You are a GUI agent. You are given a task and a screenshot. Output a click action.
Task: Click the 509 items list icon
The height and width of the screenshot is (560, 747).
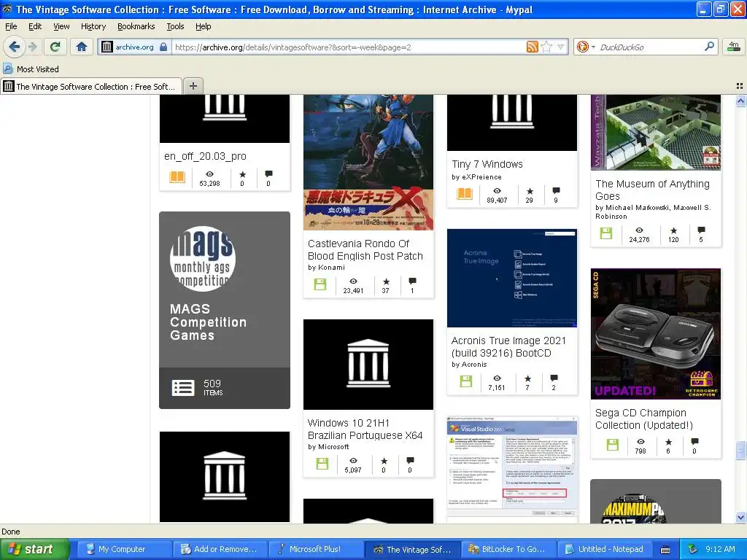pos(183,388)
